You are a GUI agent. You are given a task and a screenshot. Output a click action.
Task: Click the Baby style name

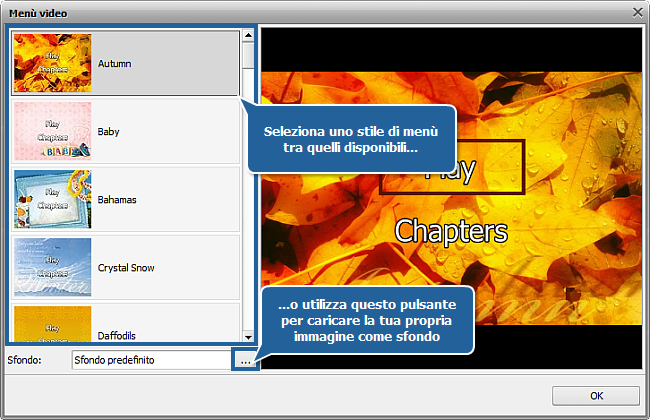pos(109,132)
